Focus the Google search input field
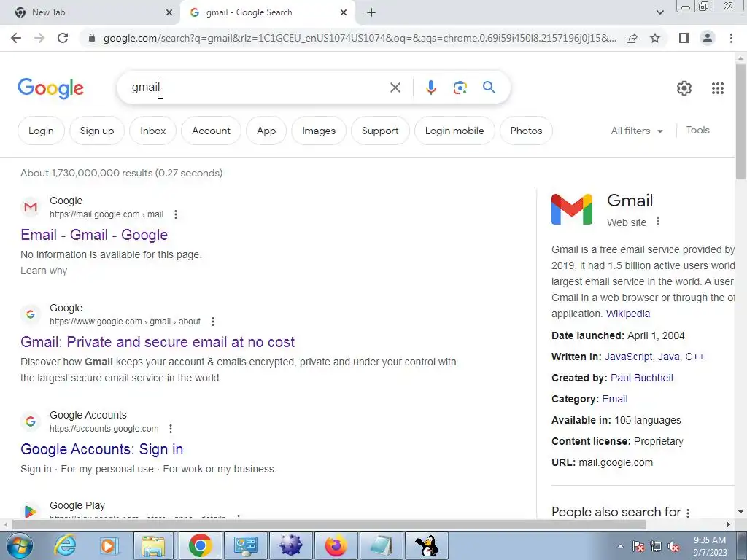Image resolution: width=747 pixels, height=560 pixels. pyautogui.click(x=258, y=87)
